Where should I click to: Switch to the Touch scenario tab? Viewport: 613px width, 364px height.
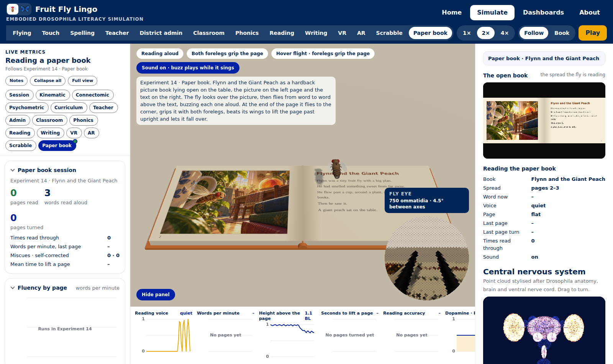tap(51, 33)
